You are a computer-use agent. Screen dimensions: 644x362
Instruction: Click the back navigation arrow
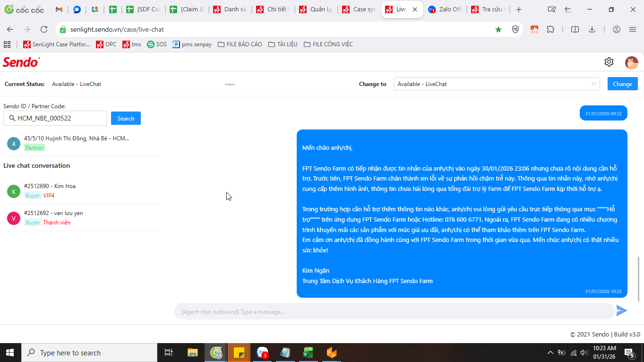10,29
